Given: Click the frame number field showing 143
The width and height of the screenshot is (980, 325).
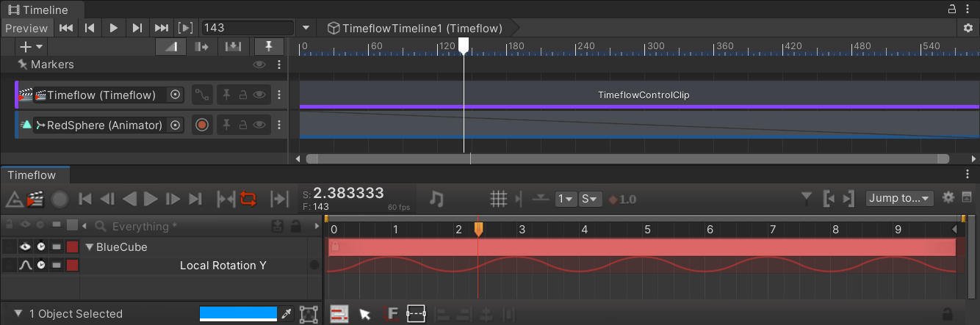Looking at the screenshot, I should click(x=248, y=28).
